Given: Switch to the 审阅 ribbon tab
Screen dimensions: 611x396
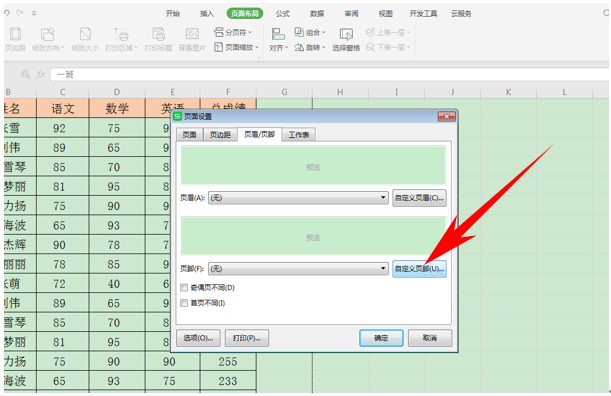Looking at the screenshot, I should coord(351,14).
